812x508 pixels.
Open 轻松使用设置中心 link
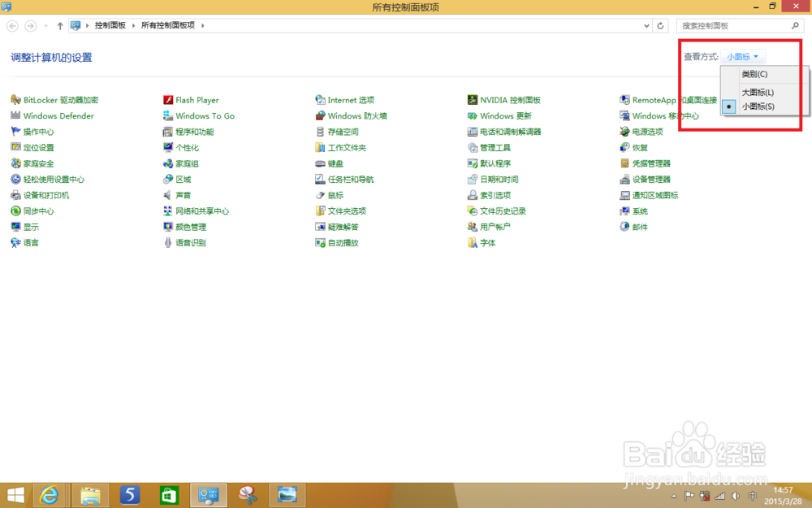click(x=54, y=180)
